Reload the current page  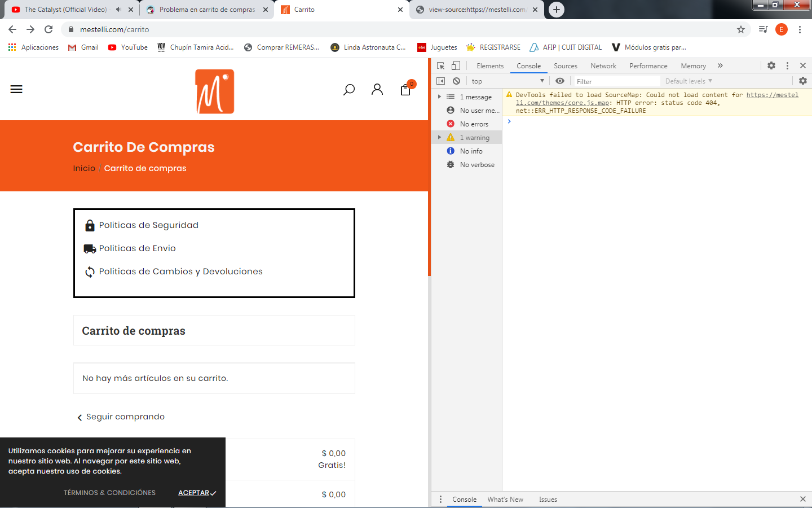pyautogui.click(x=48, y=29)
